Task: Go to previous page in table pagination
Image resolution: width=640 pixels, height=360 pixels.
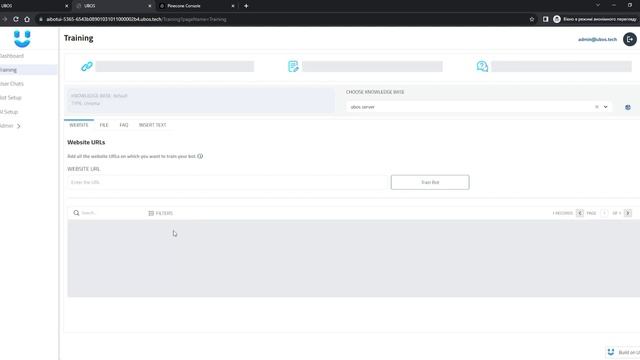Action: pos(580,213)
